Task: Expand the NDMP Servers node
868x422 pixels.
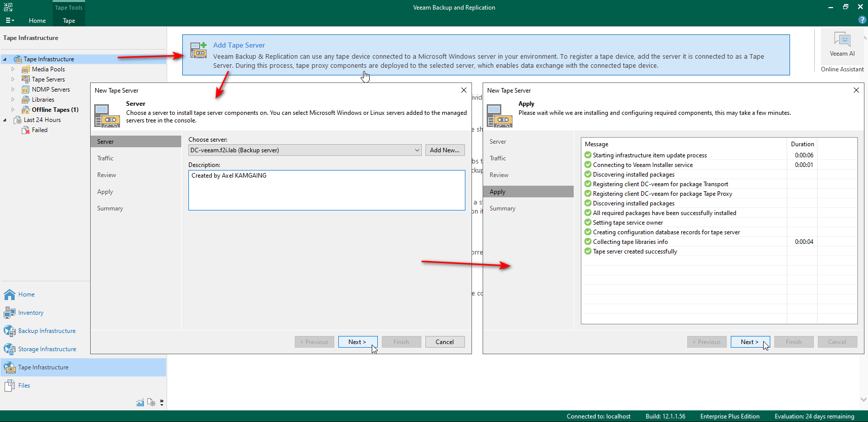Action: click(x=13, y=90)
